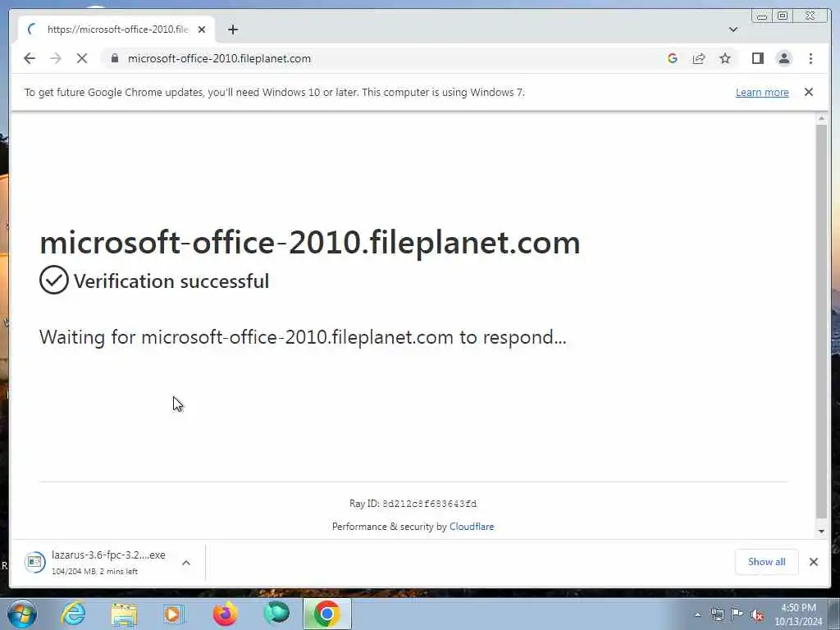
Task: Click the microsoft-office-2010.fileplanet.com heading
Action: (309, 243)
